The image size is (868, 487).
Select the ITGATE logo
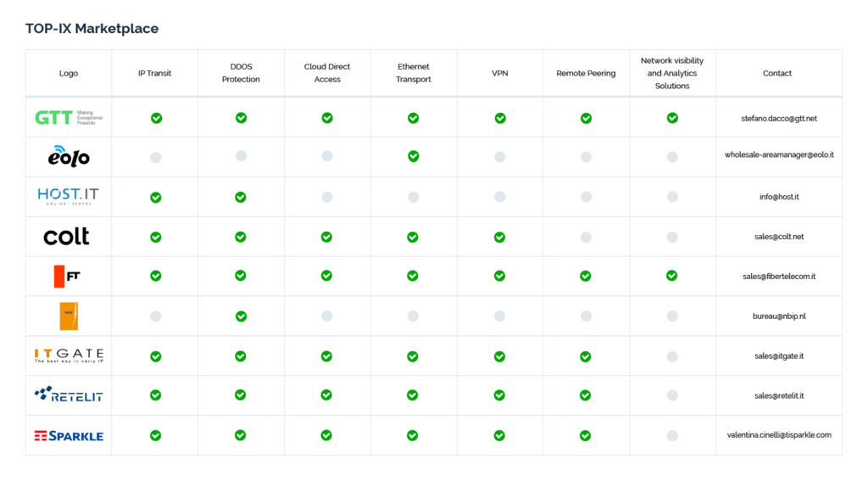point(69,355)
